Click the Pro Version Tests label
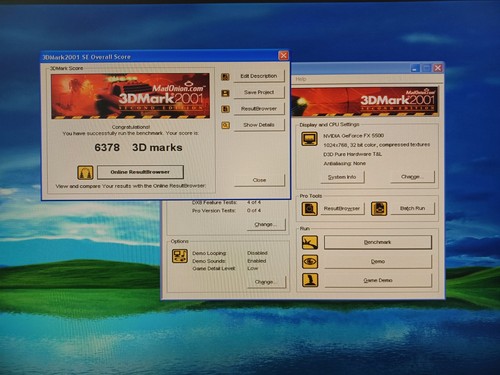This screenshot has height=375, width=500. [214, 211]
